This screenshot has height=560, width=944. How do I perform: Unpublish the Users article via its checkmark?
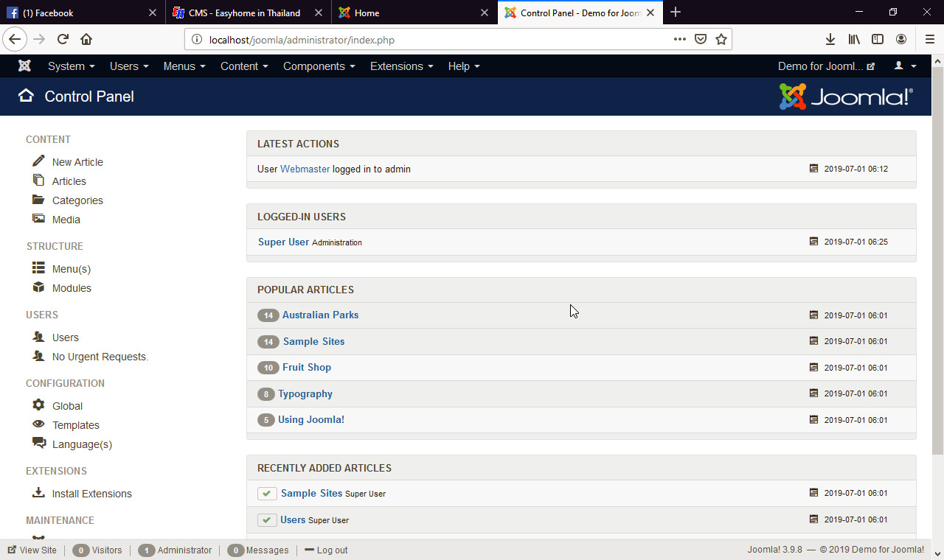pos(267,519)
